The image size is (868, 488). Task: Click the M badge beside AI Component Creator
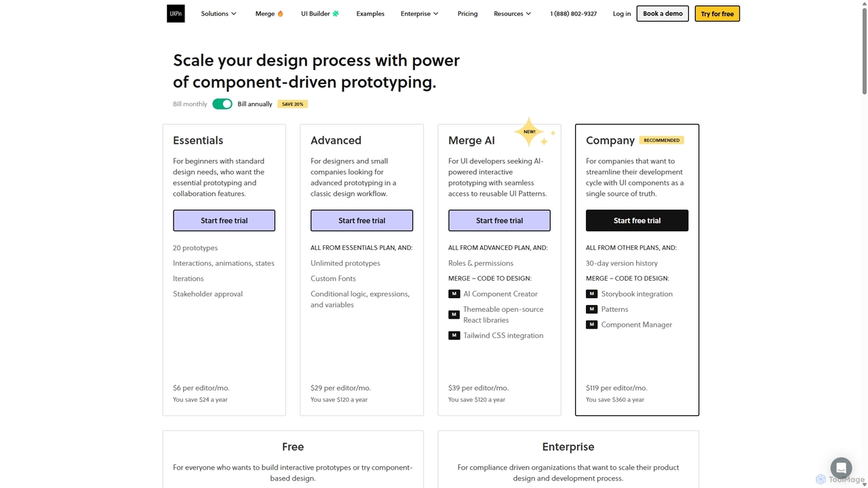[x=454, y=294]
